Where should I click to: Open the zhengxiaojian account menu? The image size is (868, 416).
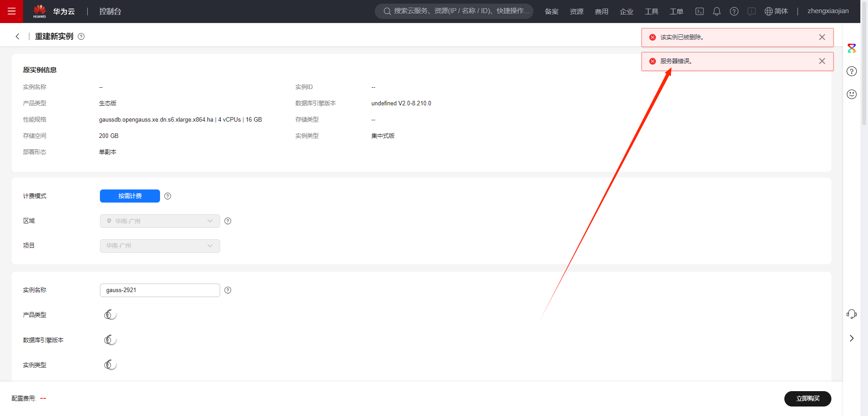click(x=828, y=11)
